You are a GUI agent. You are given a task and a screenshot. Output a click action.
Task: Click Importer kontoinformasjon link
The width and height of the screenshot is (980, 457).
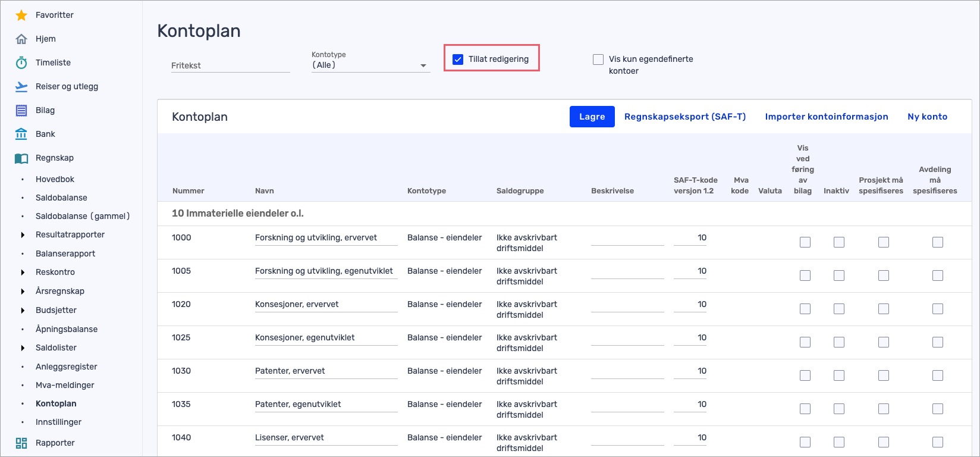tap(826, 117)
